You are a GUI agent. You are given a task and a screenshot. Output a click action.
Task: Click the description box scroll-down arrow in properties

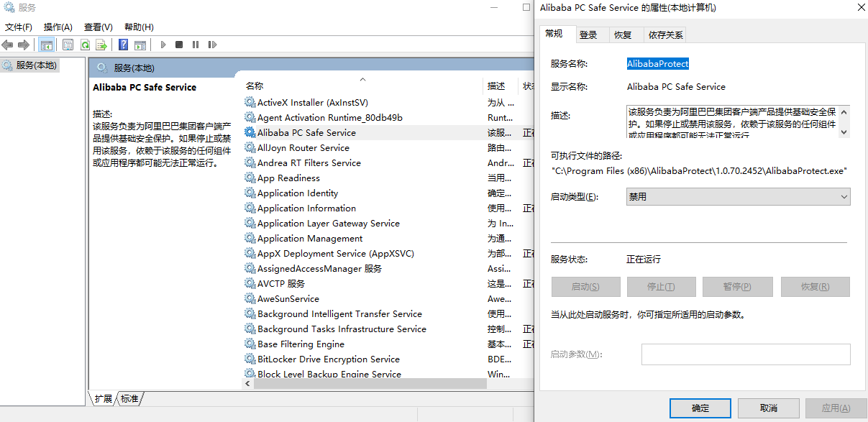[844, 132]
